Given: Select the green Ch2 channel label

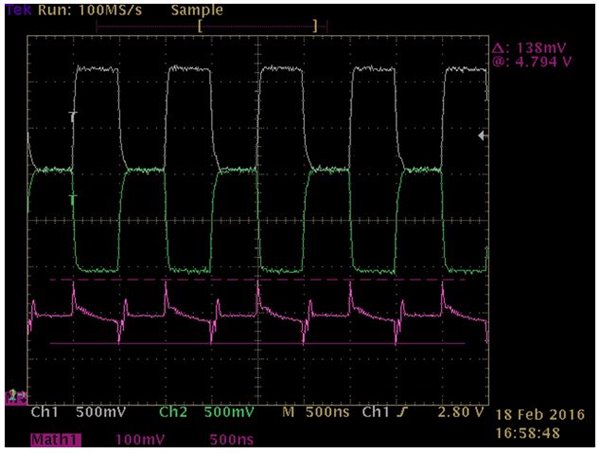Looking at the screenshot, I should click(173, 412).
